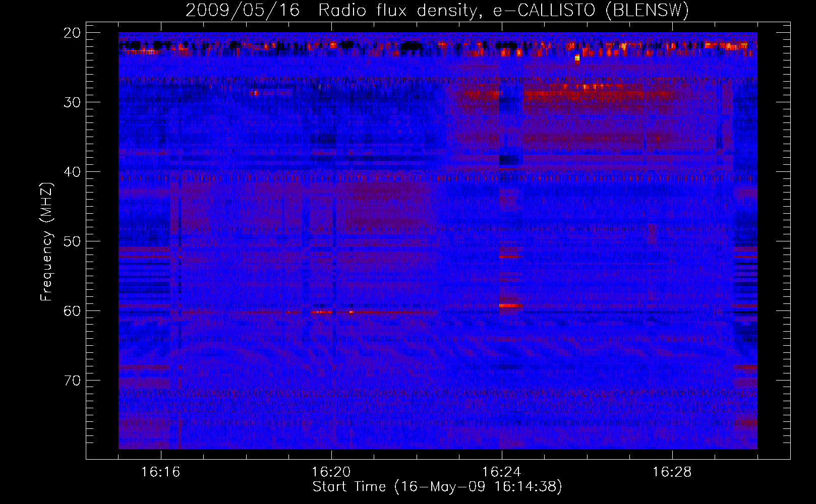Viewport: 816px width, 504px height.
Task: Click the 40 frequency tick label
Action: tap(73, 172)
